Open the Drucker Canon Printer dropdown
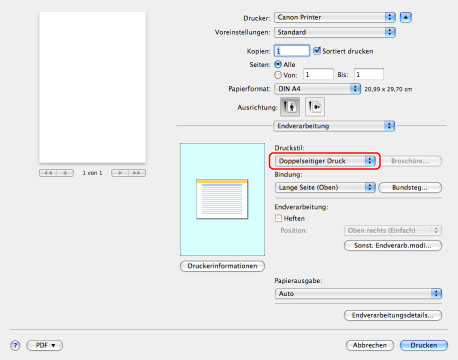Viewport: 458px width, 360px height. (x=335, y=17)
